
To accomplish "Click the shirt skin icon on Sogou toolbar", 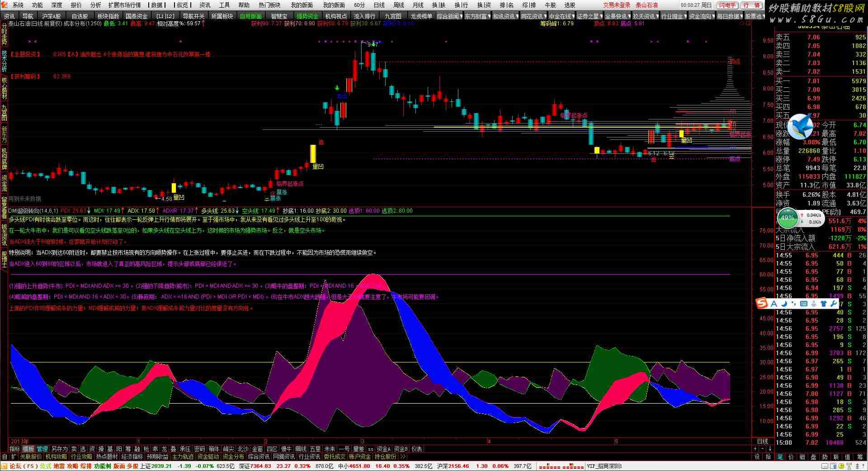I will tap(824, 304).
